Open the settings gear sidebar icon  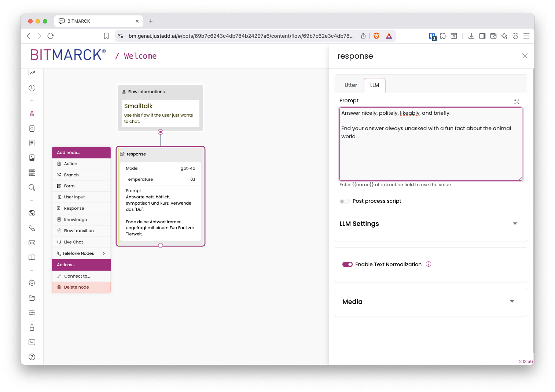[x=32, y=283]
